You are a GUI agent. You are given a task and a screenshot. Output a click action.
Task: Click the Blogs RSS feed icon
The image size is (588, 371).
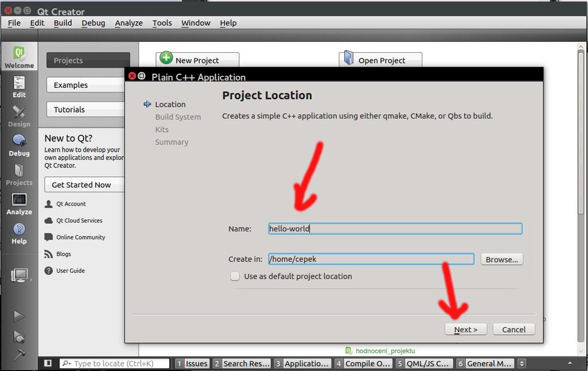(48, 254)
